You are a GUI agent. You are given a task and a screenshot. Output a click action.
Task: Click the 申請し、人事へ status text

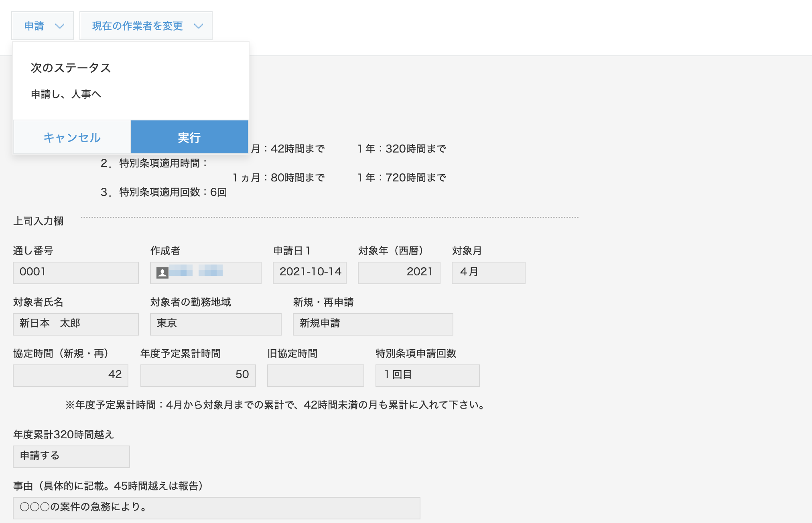(66, 94)
